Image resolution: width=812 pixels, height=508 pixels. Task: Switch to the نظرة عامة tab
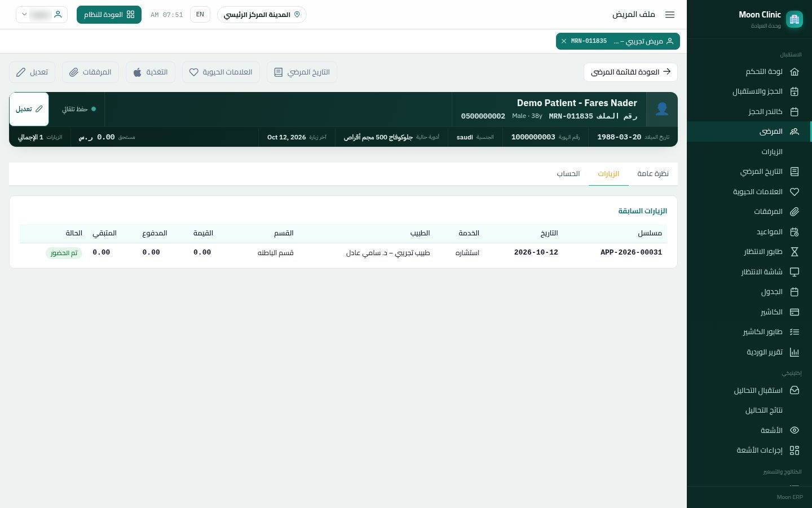[x=653, y=174]
